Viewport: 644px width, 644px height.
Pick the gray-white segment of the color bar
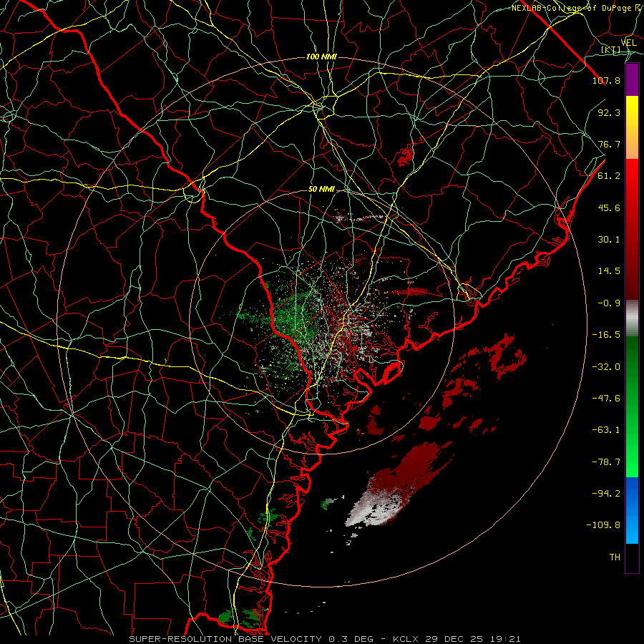pos(632,318)
